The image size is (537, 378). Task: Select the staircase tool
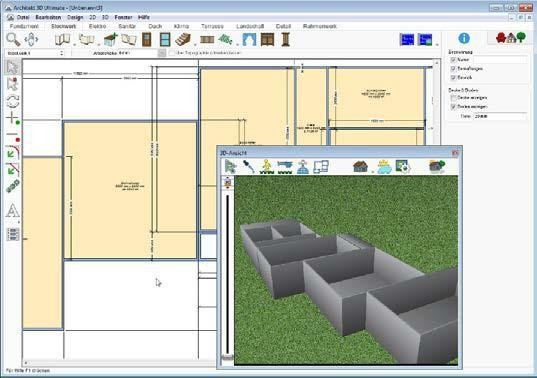click(x=183, y=39)
